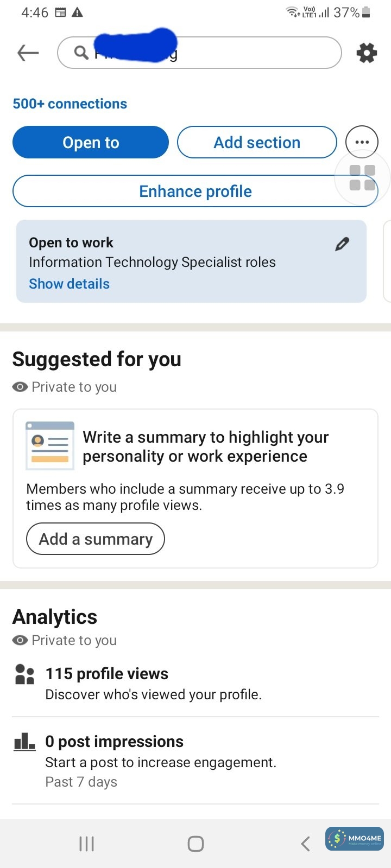Tap the three-dot more options button
The height and width of the screenshot is (868, 391).
pyautogui.click(x=362, y=142)
